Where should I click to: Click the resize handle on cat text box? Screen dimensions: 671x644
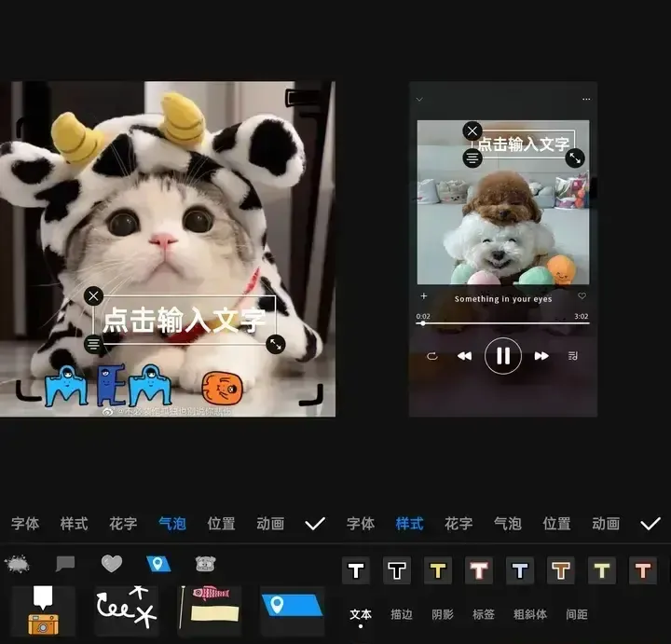tap(276, 345)
